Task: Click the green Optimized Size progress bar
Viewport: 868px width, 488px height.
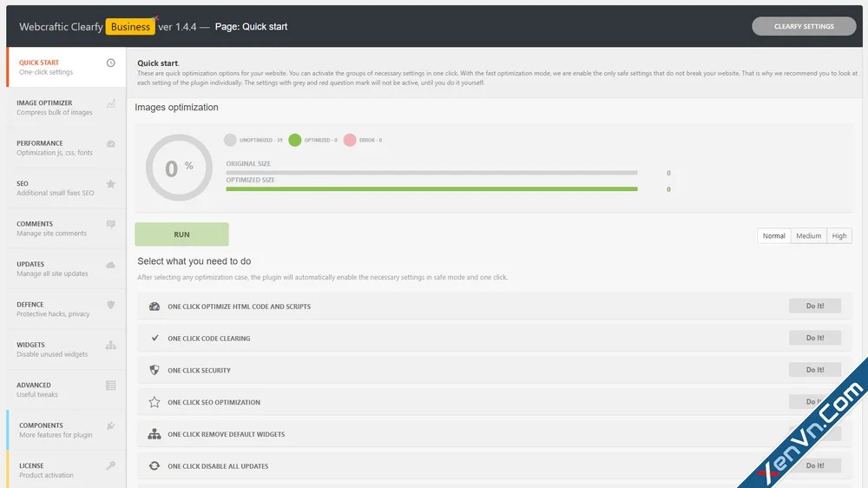Action: coord(431,189)
